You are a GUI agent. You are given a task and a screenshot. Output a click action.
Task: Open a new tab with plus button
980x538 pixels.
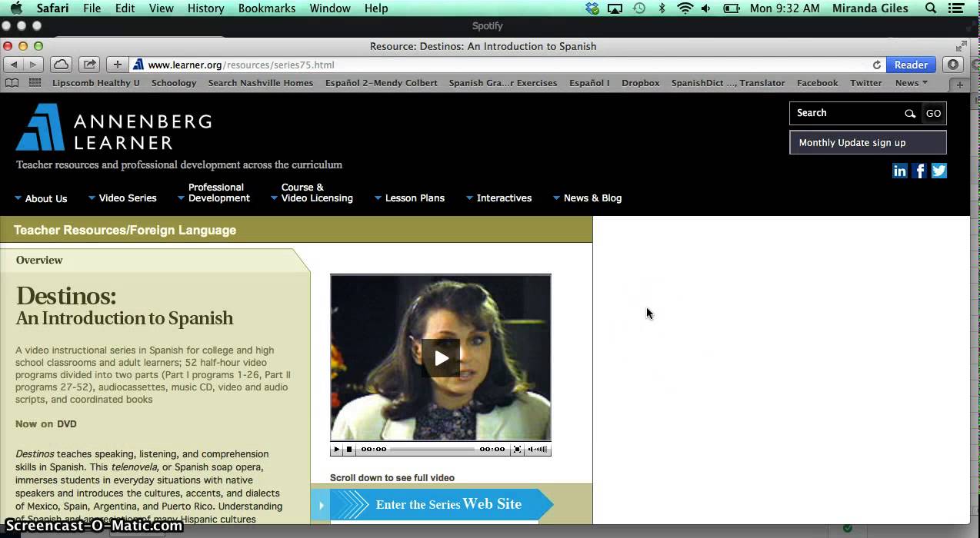tap(960, 85)
